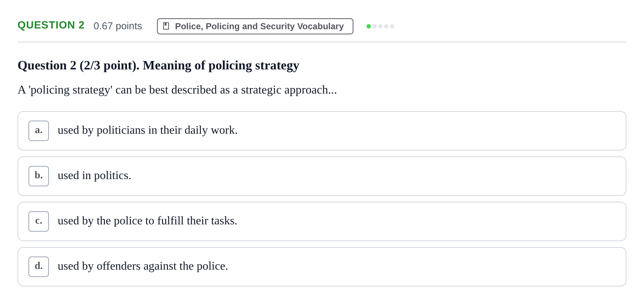Click the 'policing strategy' question prompt sentence
This screenshot has height=304, width=644.
click(177, 90)
